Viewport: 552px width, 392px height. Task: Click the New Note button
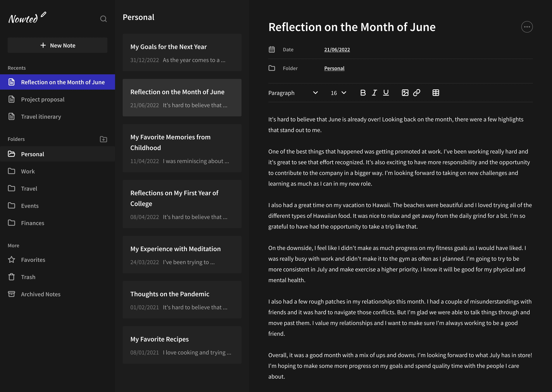point(57,45)
